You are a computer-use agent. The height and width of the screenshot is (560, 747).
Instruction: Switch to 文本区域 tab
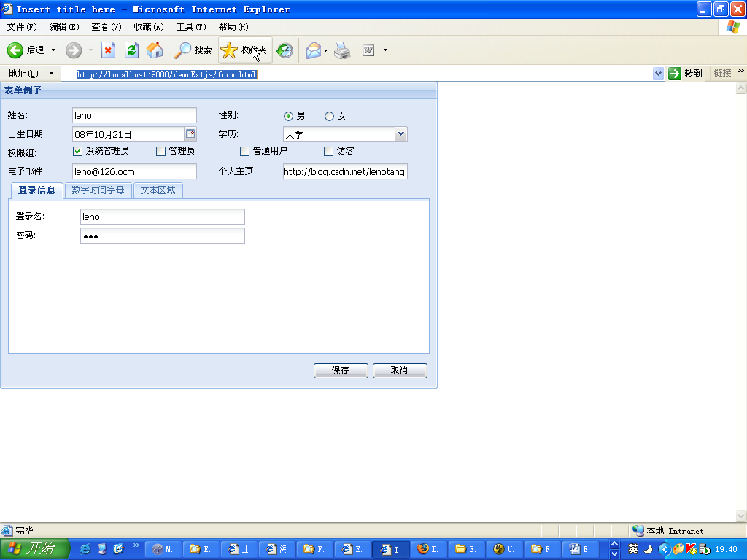point(158,190)
